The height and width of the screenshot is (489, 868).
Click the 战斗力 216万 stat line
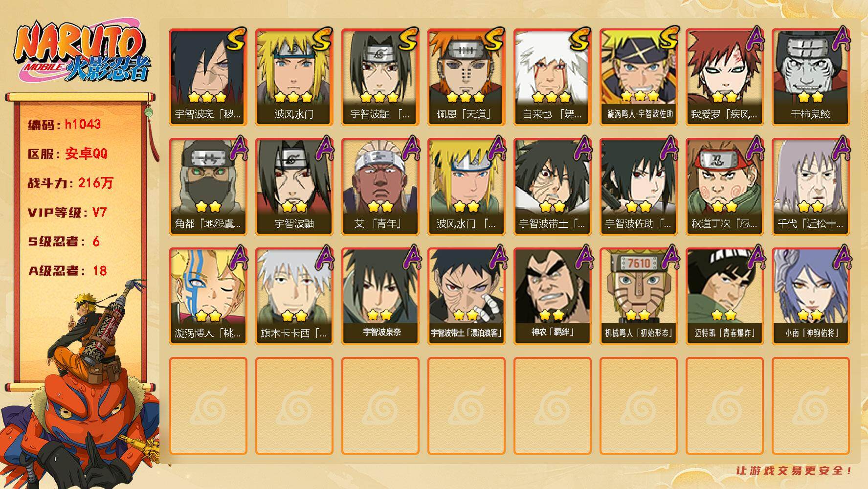[70, 183]
